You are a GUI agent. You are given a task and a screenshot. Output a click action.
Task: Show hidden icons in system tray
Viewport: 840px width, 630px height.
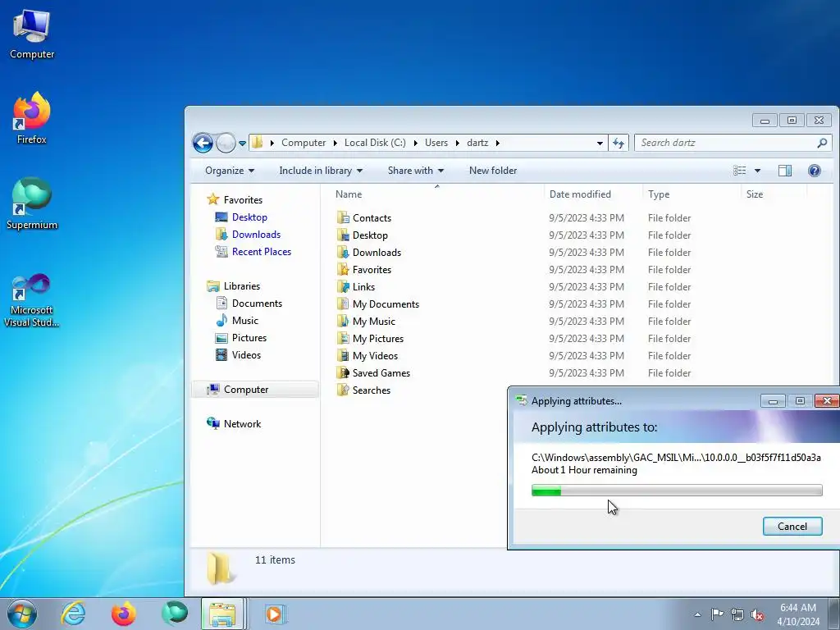click(697, 614)
